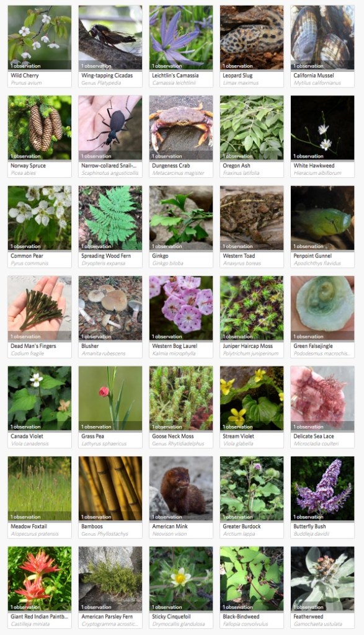Click the Butterfly Bush photo thumbnail
Image resolution: width=364 pixels, height=635 pixels.
pos(322,489)
